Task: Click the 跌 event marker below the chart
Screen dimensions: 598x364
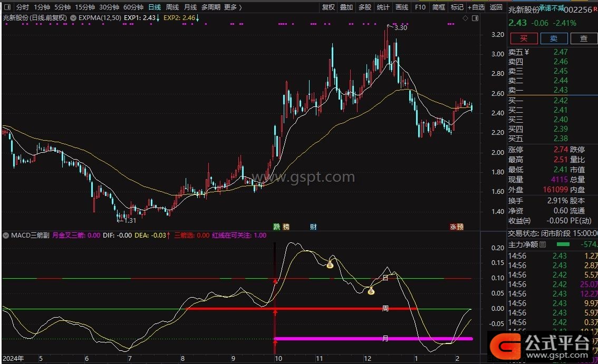Action: 277,227
